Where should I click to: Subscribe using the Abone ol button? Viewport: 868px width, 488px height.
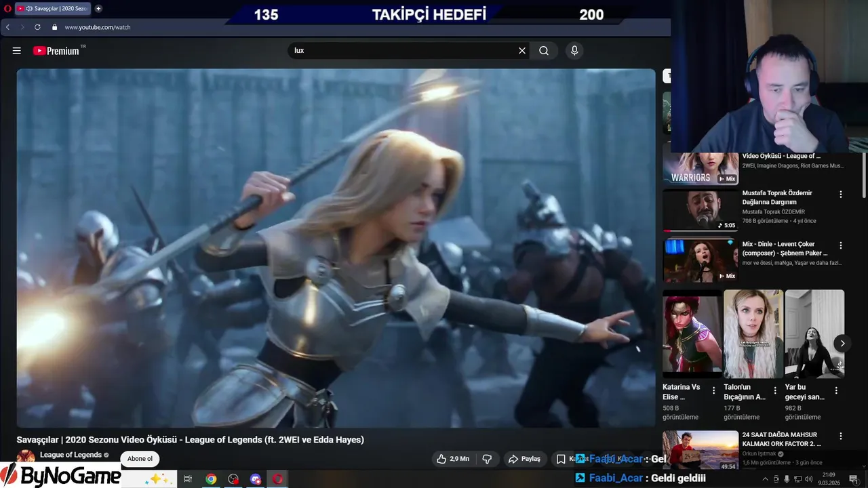point(140,459)
